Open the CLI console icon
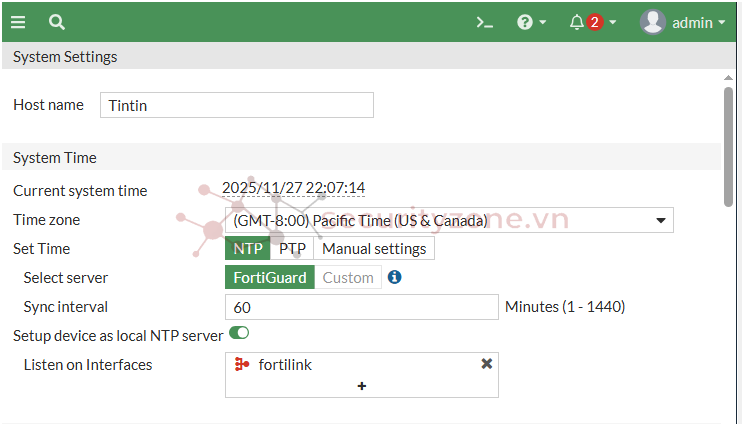 click(485, 22)
